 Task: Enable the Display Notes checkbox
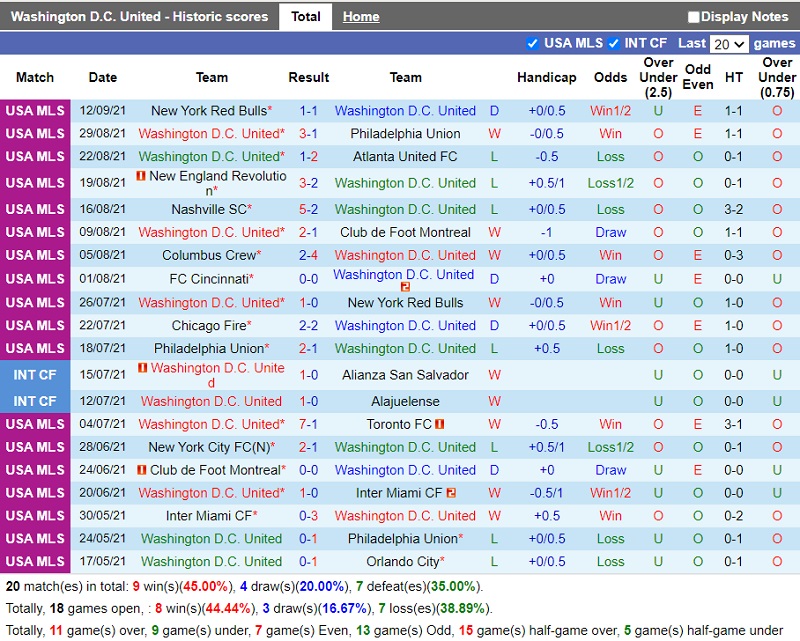tap(693, 17)
